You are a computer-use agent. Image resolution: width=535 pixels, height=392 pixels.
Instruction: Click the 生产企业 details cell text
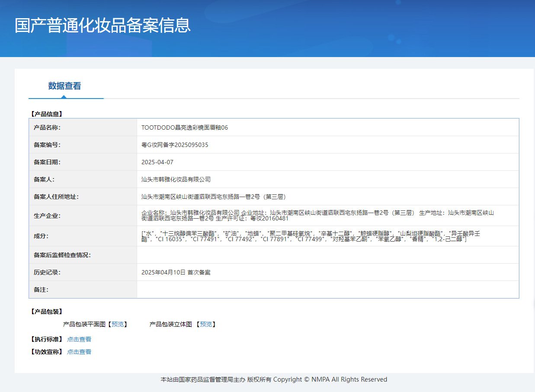(317, 215)
